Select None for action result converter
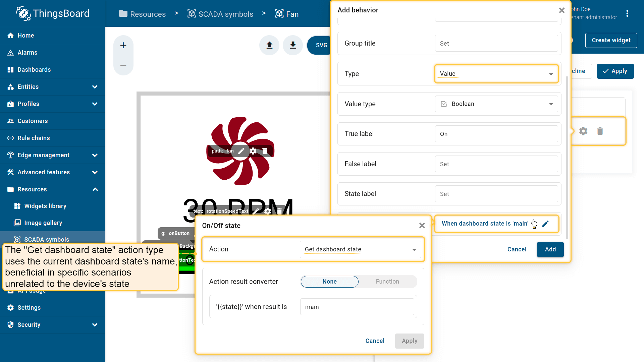 [329, 282]
